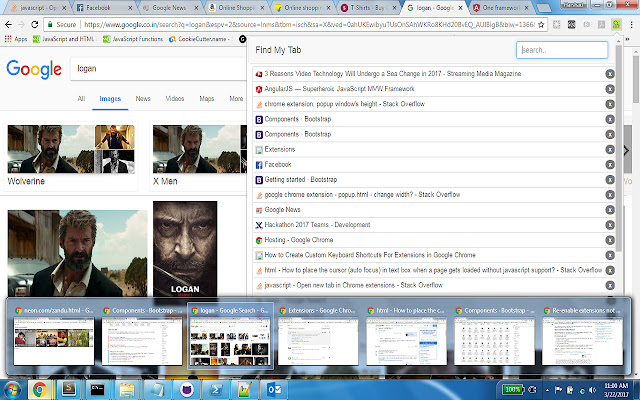Open Chrome's three-dot menu

pos(631,24)
